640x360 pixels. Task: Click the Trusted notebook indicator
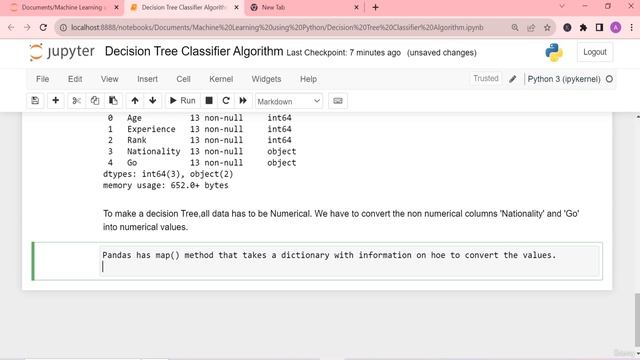tap(486, 78)
